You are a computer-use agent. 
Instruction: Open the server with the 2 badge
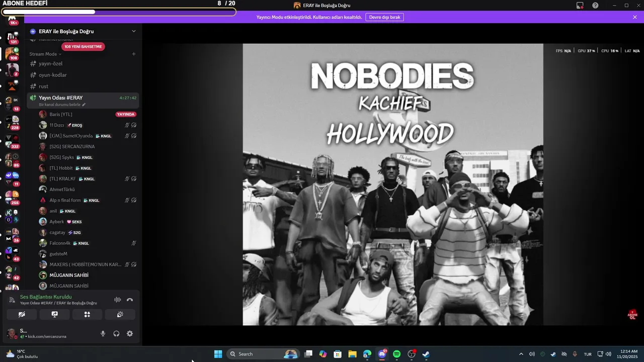point(12,69)
